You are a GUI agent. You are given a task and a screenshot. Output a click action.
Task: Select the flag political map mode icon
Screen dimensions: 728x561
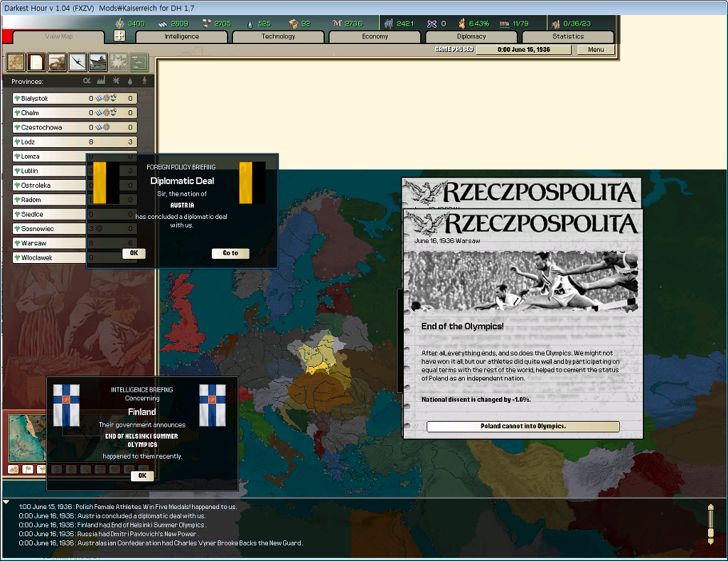click(x=26, y=469)
